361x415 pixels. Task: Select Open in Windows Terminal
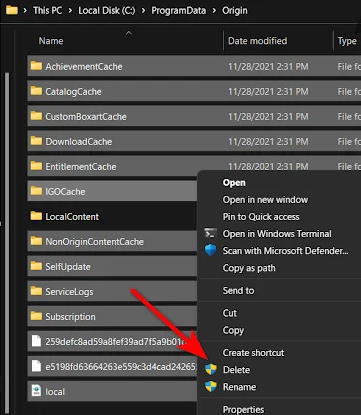tap(277, 234)
